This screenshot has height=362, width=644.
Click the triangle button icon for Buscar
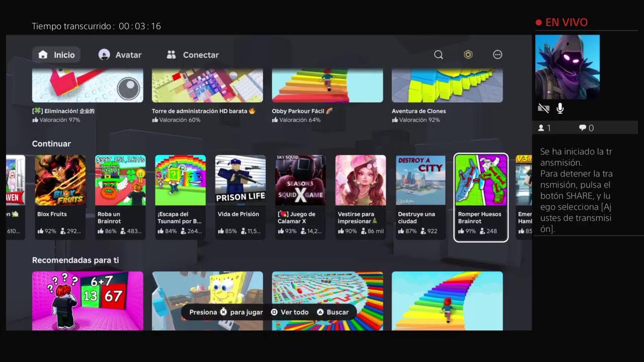pos(320,312)
